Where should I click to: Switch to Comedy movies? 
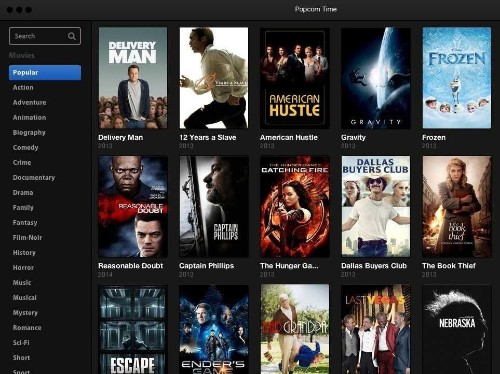tap(25, 147)
